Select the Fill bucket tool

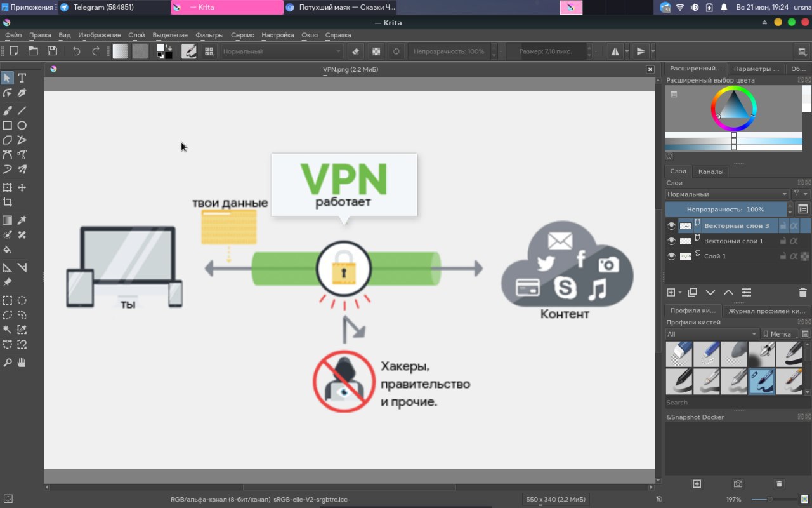(7, 250)
